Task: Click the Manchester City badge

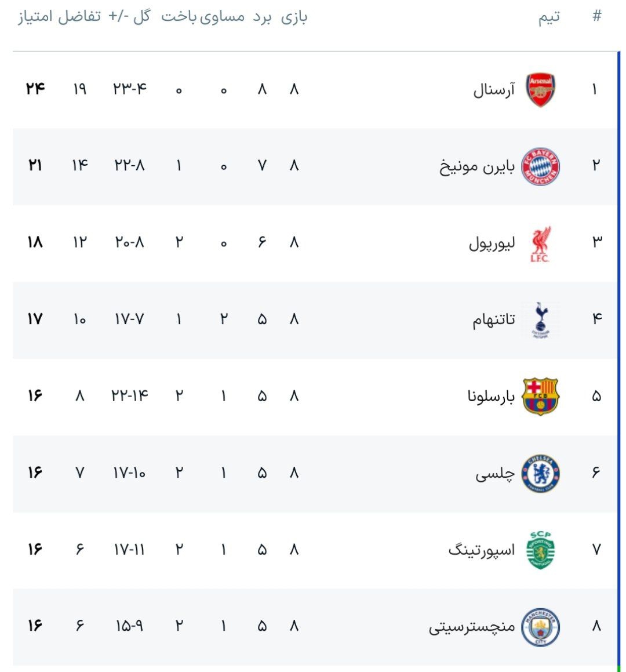Action: pos(540,627)
